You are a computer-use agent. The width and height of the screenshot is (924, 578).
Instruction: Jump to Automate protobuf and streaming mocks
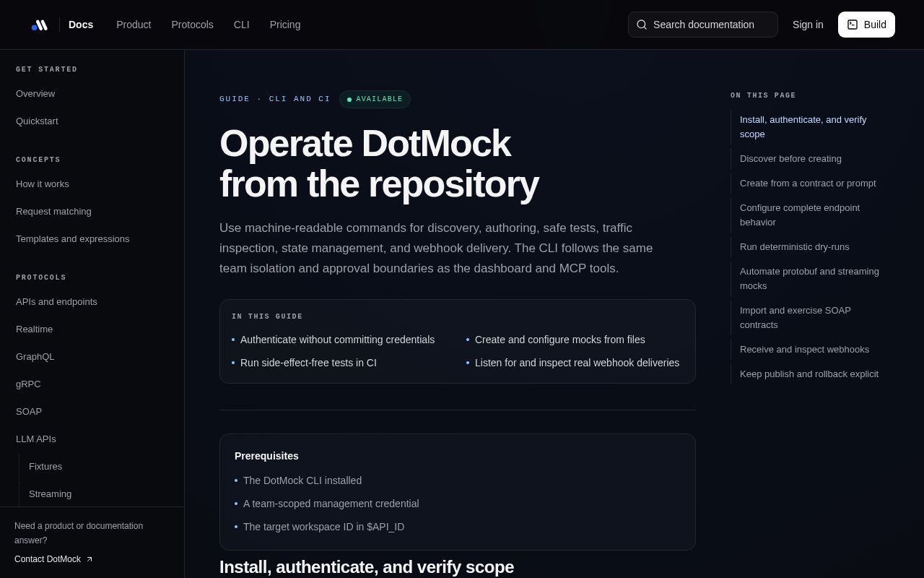(x=808, y=279)
